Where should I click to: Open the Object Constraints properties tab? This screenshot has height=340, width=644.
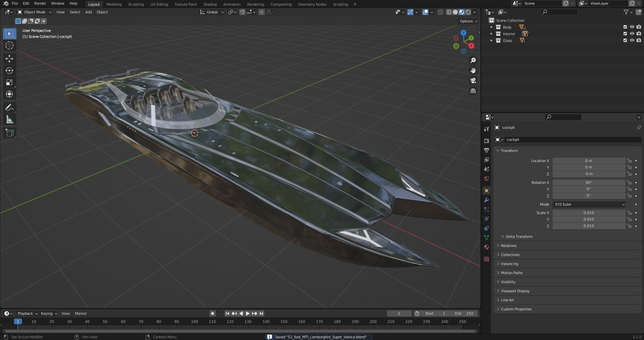tap(487, 228)
